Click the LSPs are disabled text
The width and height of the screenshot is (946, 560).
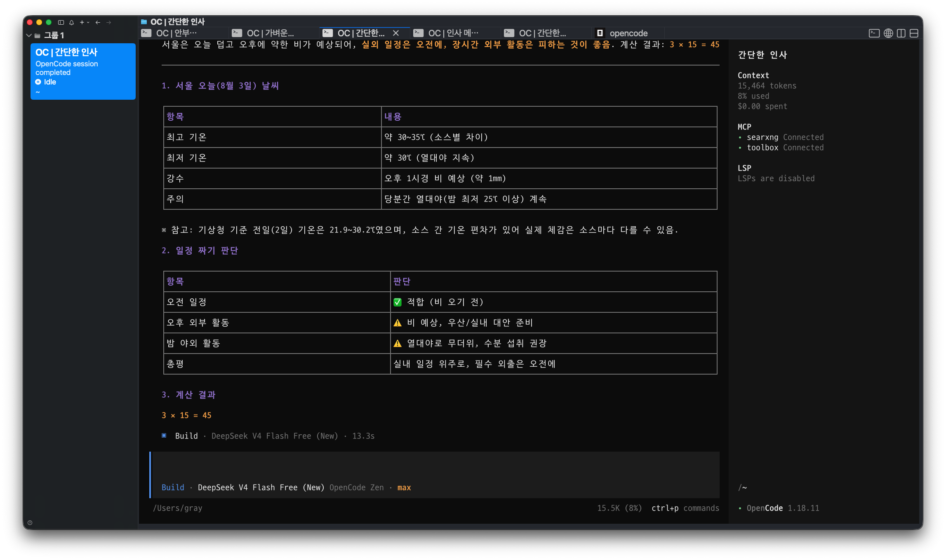776,178
